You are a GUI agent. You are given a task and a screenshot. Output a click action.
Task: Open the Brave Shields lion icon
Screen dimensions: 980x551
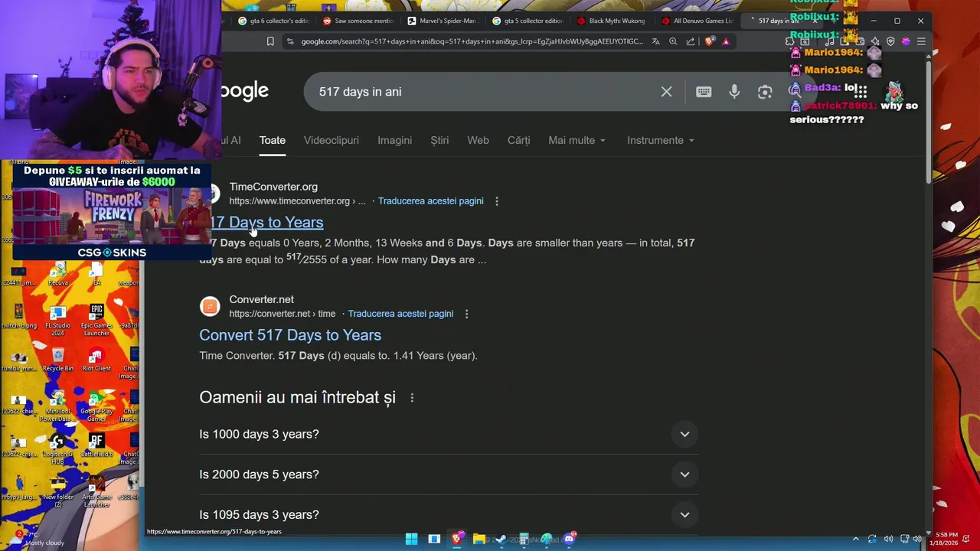click(709, 41)
